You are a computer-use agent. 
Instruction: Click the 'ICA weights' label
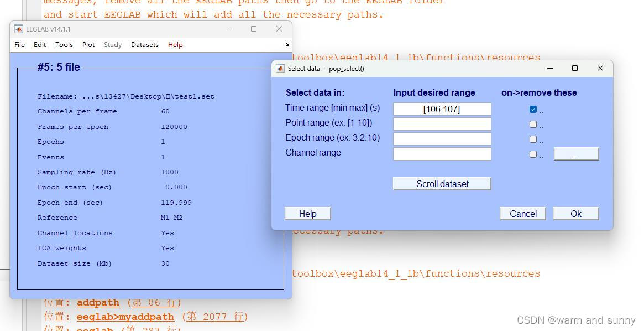pyautogui.click(x=62, y=249)
